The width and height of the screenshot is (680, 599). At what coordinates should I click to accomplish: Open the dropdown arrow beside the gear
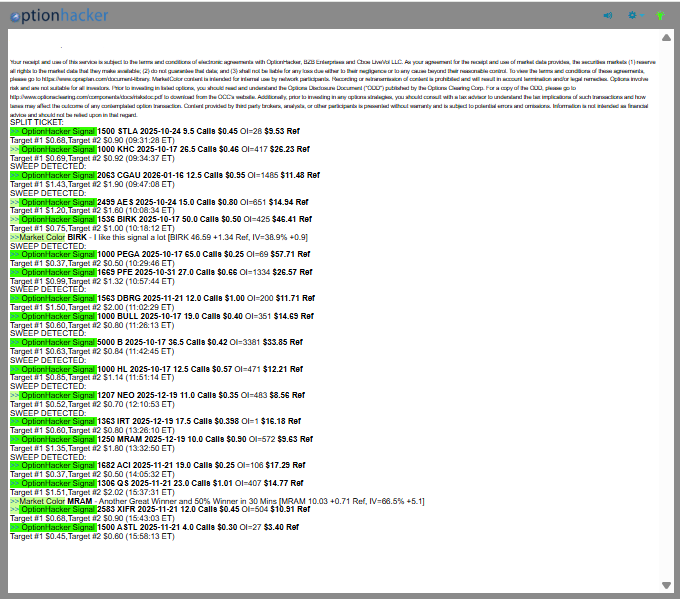643,15
